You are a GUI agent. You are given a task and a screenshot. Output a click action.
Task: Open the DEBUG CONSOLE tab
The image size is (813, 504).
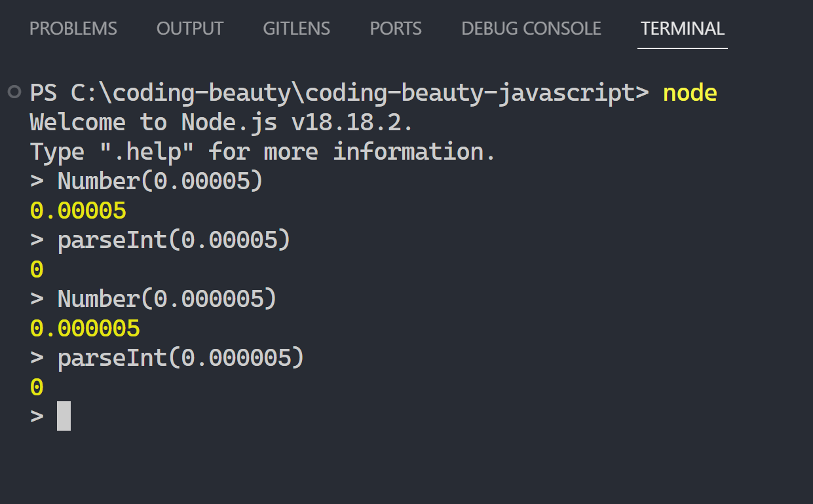pyautogui.click(x=531, y=29)
